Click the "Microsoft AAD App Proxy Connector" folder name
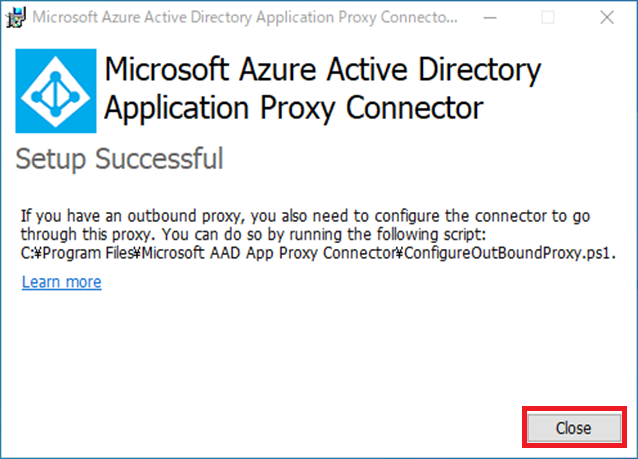 (269, 253)
